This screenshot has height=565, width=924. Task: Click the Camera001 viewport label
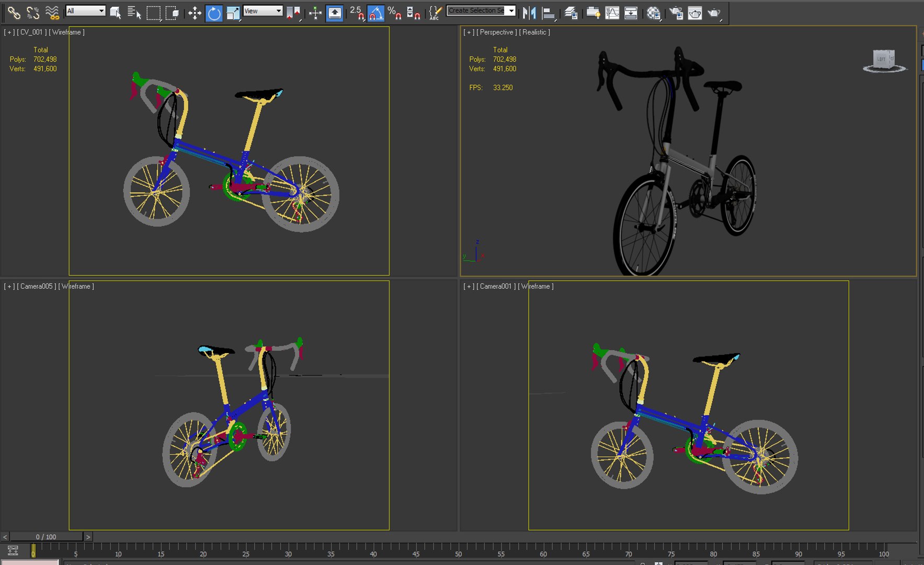[496, 286]
